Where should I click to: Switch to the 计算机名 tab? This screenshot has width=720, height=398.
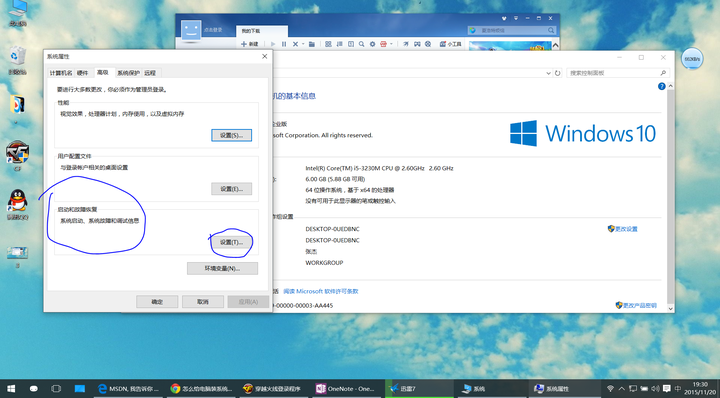coord(61,73)
